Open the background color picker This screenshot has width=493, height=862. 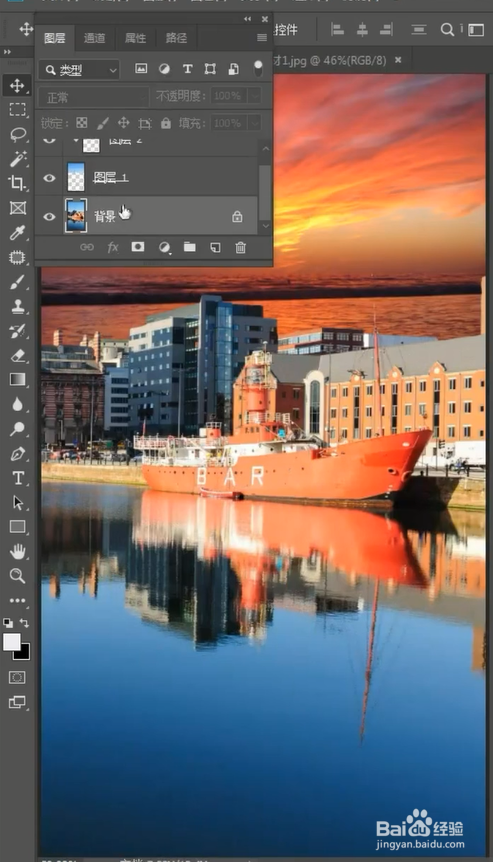click(24, 654)
